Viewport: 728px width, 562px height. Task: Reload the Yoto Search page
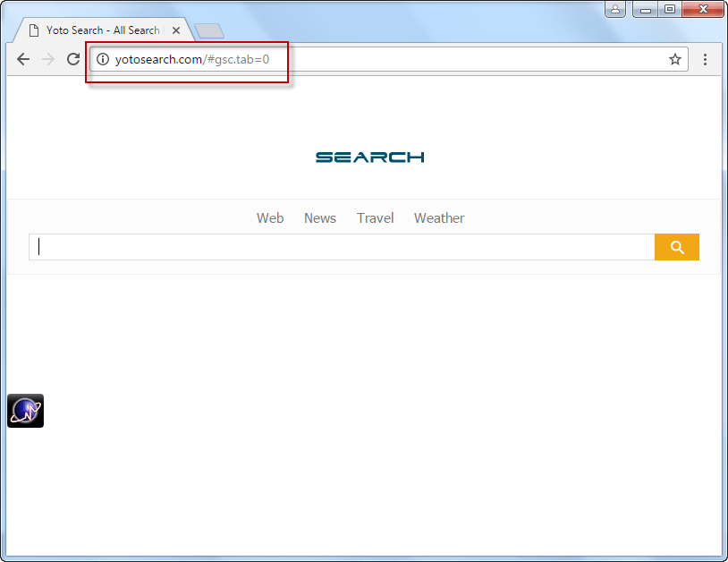(73, 59)
